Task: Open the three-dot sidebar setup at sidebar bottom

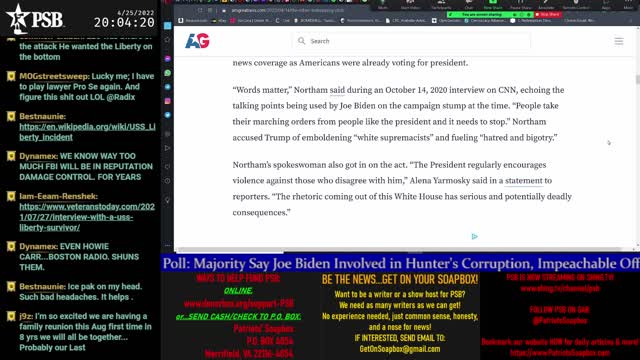Action: pyautogui.click(x=167, y=245)
